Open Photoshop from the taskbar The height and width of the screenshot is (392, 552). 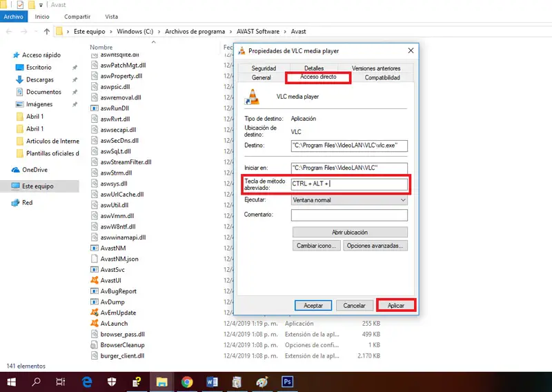pos(287,382)
